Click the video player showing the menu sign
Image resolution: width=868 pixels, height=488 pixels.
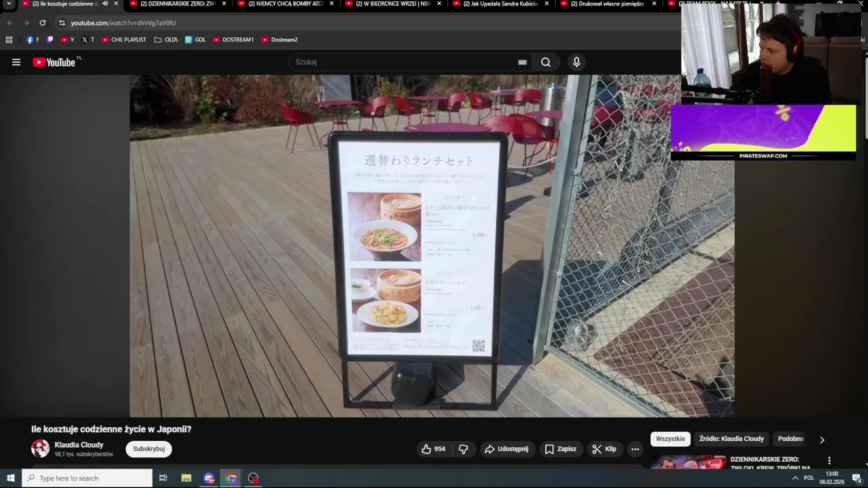(x=432, y=246)
